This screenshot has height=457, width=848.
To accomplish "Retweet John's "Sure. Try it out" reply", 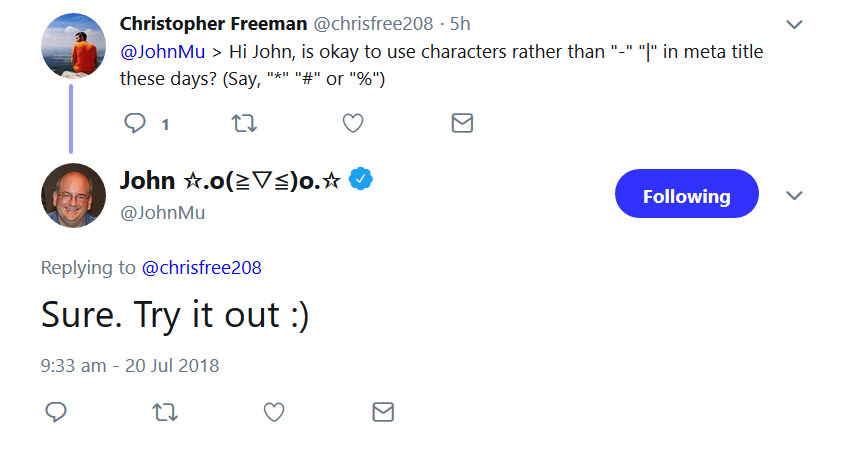I will pos(165,412).
